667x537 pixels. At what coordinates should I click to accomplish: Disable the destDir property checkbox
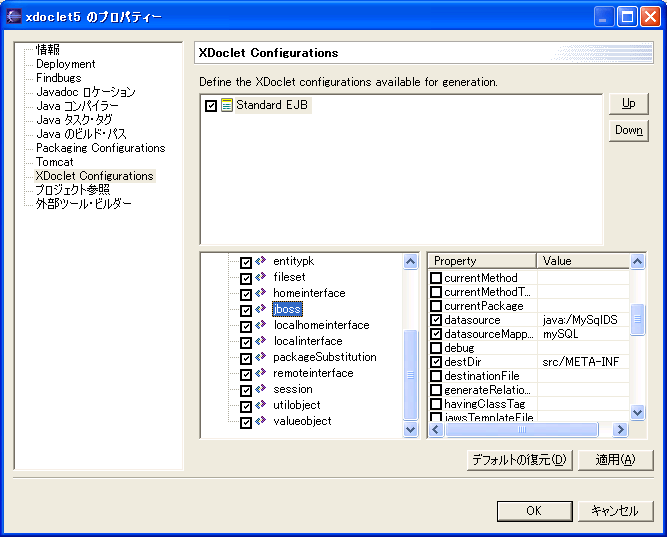coord(436,362)
